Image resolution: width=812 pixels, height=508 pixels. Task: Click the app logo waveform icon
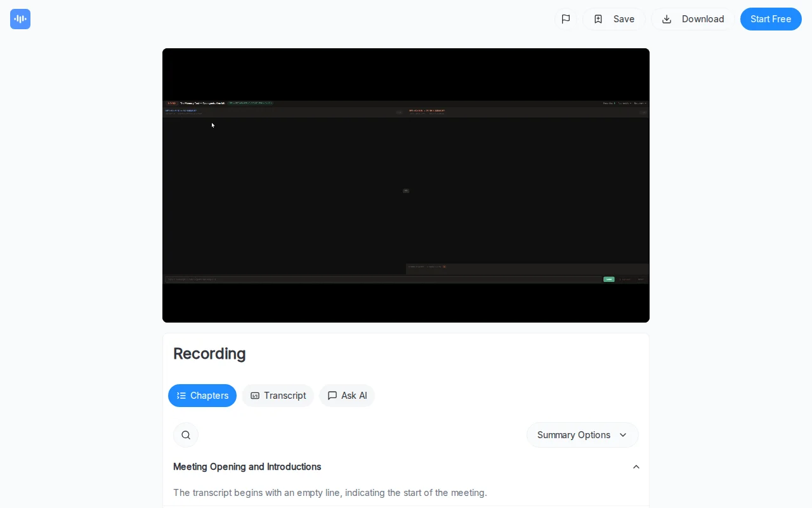[20, 19]
